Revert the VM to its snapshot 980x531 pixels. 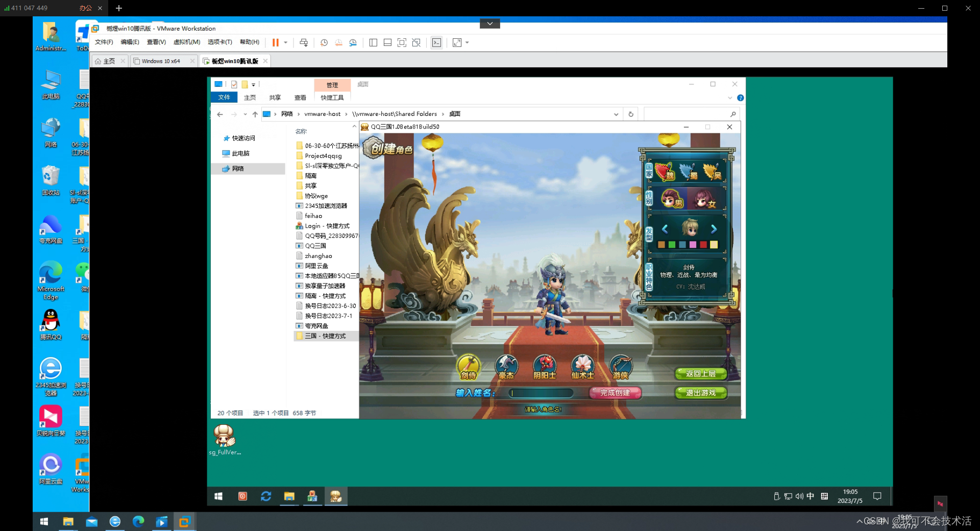click(338, 43)
